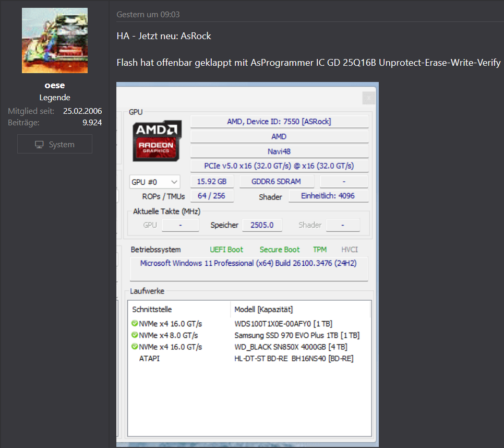Viewport: 504px width, 448px height.
Task: Click the AMD Radeon Graphics logo
Action: pos(157,140)
